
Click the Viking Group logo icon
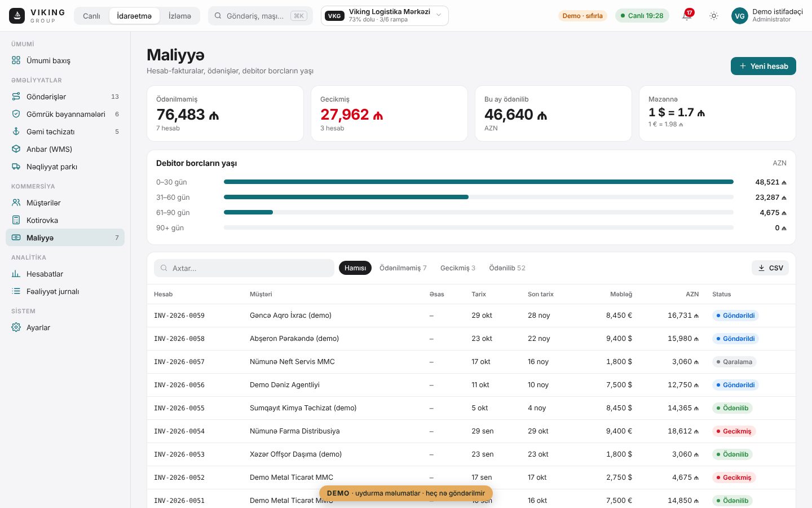[x=17, y=16]
